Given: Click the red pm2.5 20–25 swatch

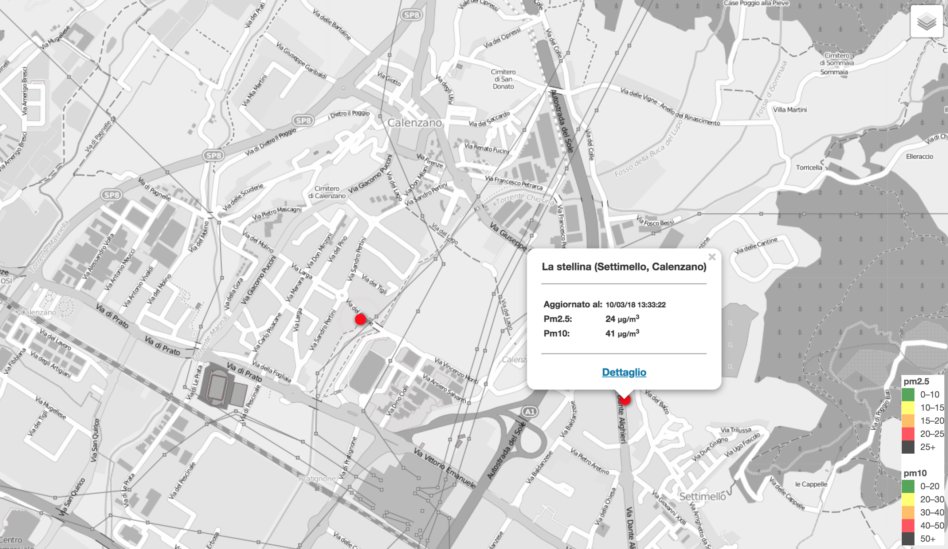Looking at the screenshot, I should coord(908,435).
